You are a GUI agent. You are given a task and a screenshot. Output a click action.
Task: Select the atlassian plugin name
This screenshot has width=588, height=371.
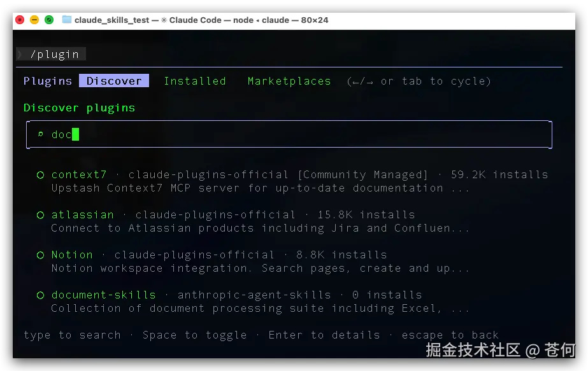[83, 214]
